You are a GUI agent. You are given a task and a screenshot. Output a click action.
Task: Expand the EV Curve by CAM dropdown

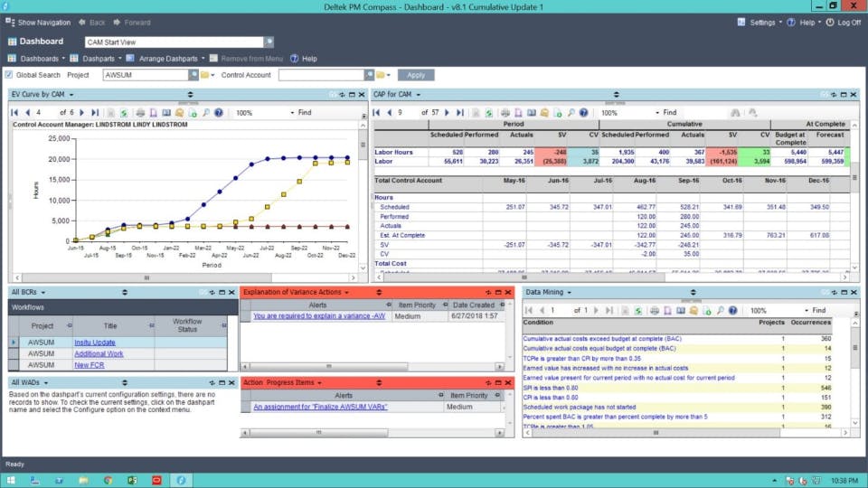(71, 95)
